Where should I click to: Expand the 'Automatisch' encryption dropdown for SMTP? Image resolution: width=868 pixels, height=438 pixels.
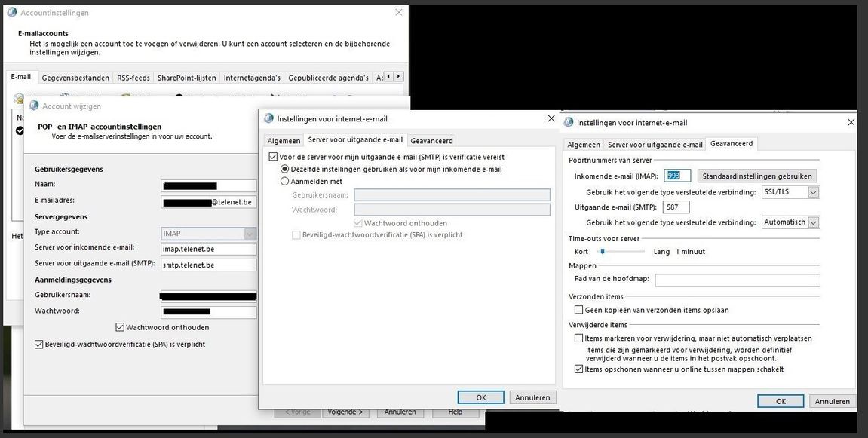(x=813, y=222)
